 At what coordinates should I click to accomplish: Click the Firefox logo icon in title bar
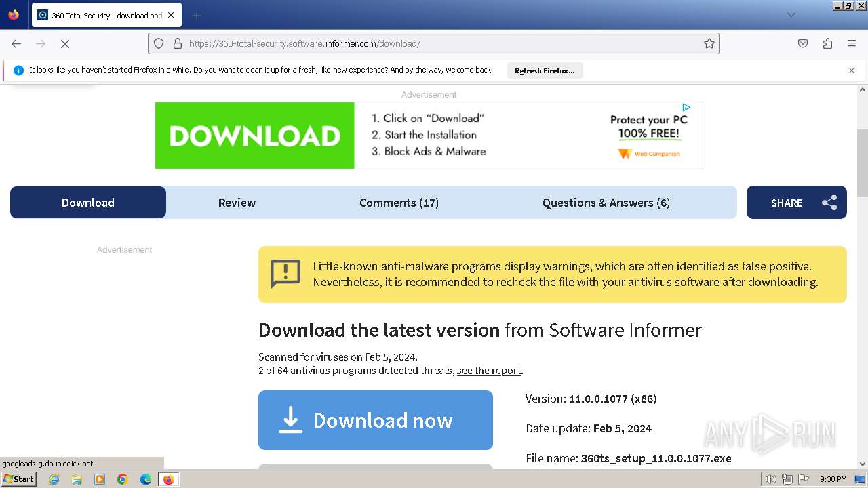click(x=14, y=15)
